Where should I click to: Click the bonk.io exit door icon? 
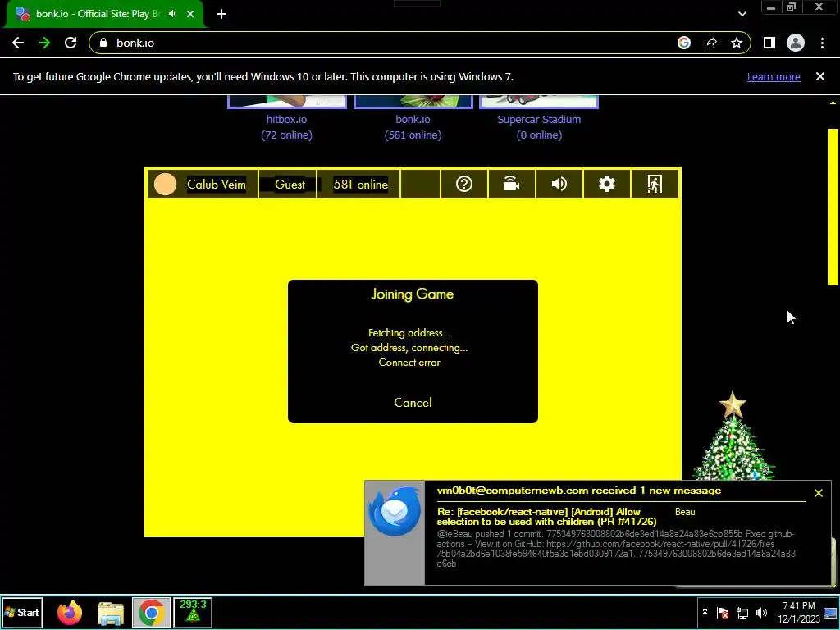[655, 184]
